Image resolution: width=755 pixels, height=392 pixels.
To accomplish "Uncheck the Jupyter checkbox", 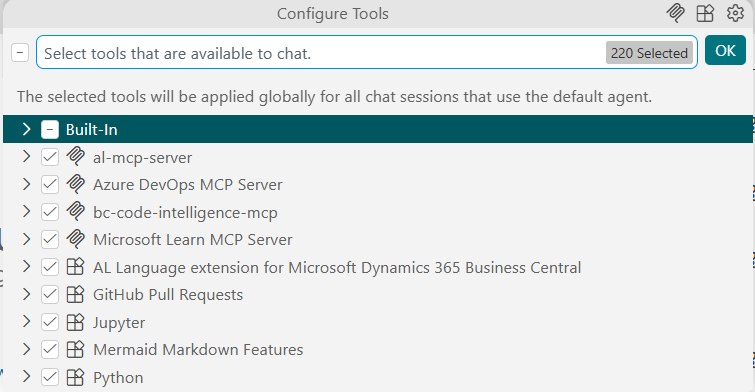I will point(50,322).
